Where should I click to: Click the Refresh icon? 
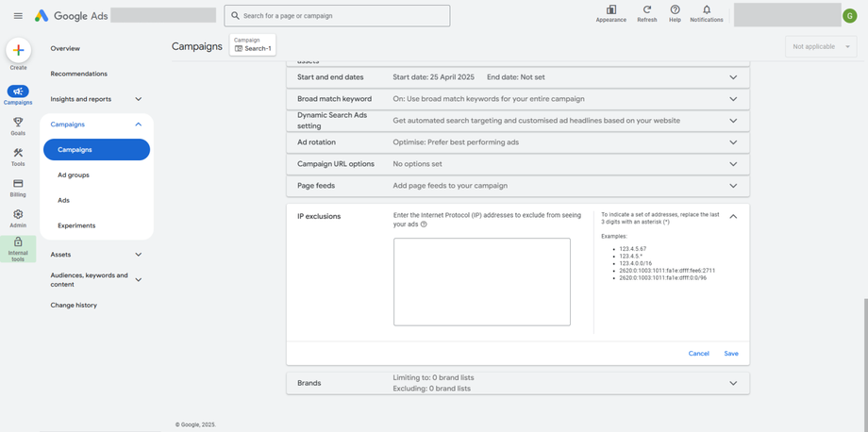pos(646,10)
